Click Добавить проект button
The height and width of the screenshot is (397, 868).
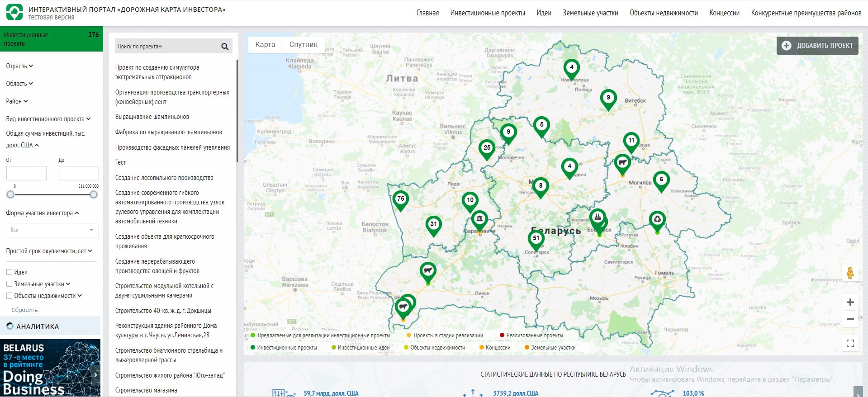[x=817, y=46]
